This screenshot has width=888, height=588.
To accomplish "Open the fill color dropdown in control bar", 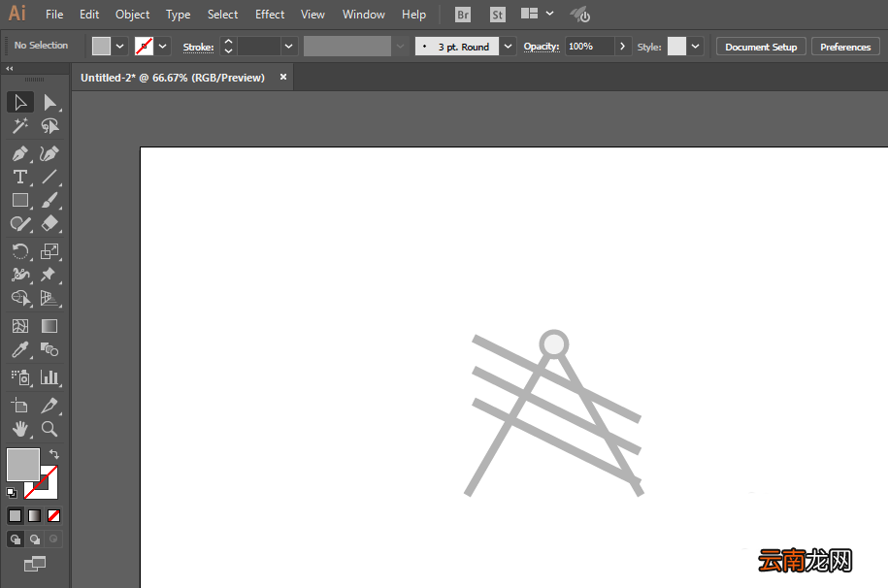I will 119,47.
